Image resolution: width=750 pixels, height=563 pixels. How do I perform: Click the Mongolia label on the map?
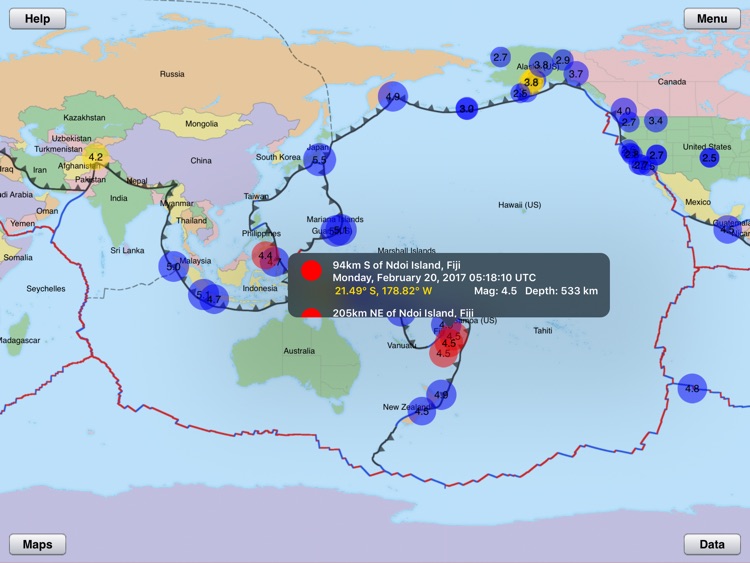pos(201,124)
